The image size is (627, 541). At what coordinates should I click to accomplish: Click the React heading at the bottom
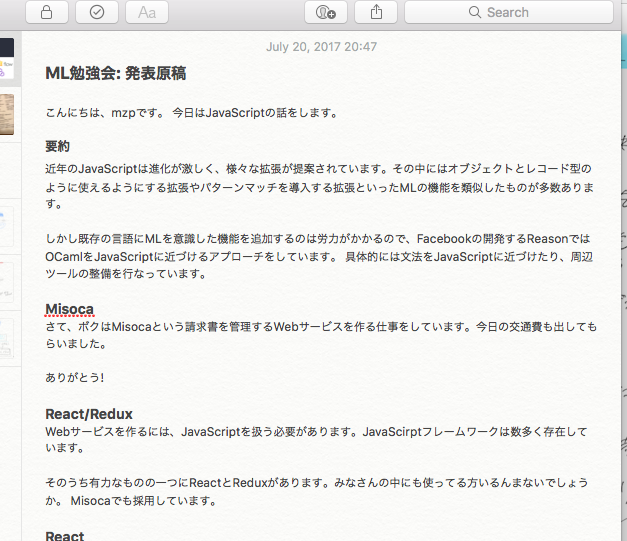tap(65, 535)
